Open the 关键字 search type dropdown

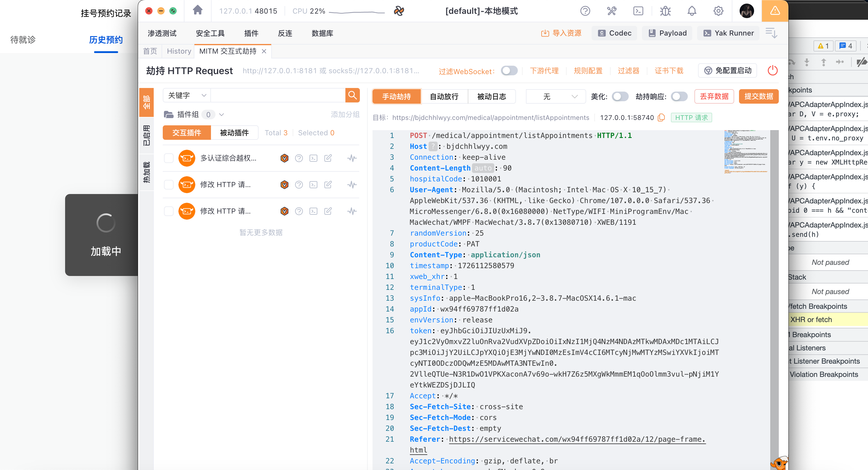click(x=187, y=95)
